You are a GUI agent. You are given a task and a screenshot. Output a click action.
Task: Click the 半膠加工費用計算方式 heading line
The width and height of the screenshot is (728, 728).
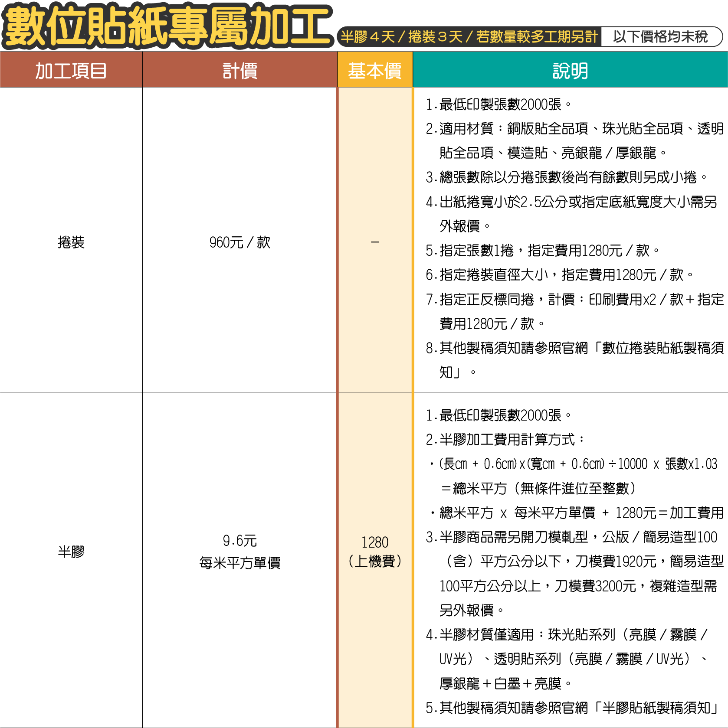(505, 440)
